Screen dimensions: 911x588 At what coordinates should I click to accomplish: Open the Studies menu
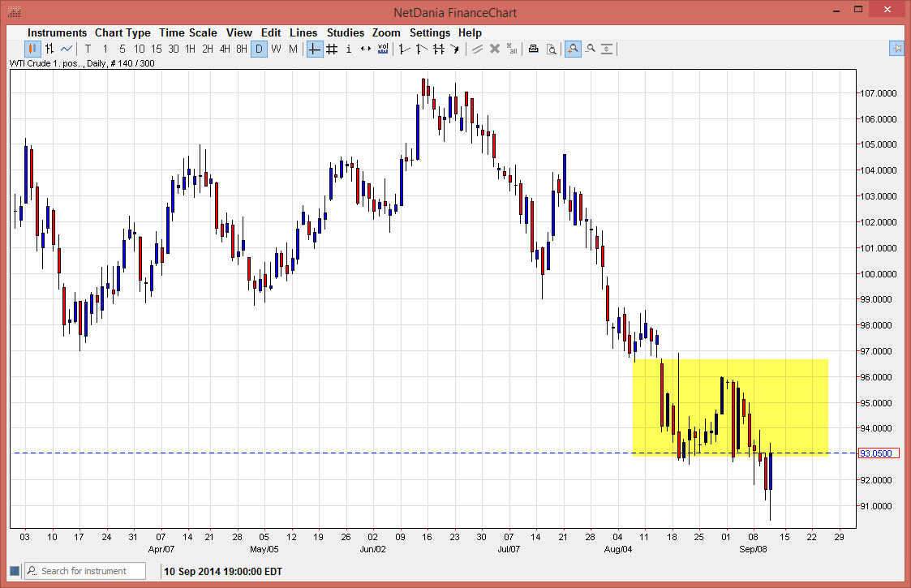click(x=346, y=32)
